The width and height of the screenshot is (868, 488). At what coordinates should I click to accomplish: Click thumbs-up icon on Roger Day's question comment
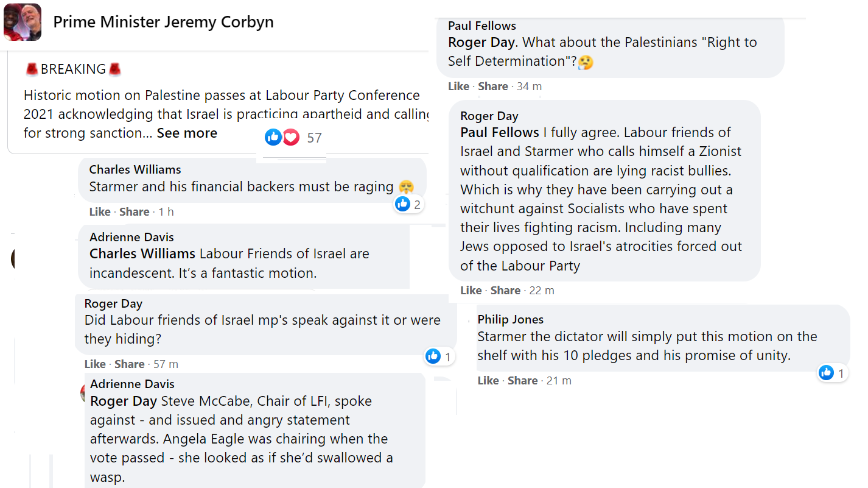[433, 356]
